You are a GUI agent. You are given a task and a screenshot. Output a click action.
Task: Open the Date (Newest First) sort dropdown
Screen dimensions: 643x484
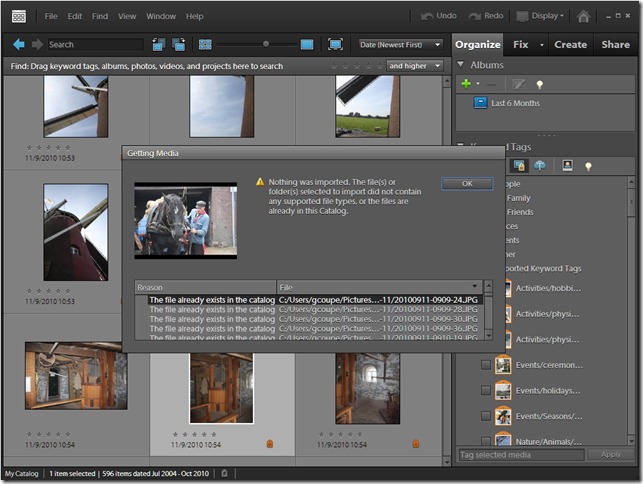click(x=401, y=44)
